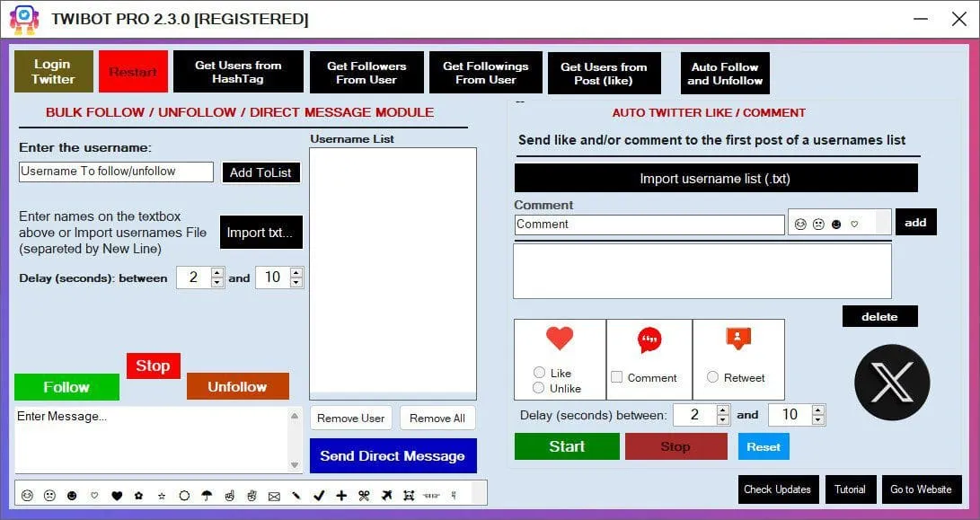The height and width of the screenshot is (520, 980).
Task: Insert the umbrella emoji into the message
Action: (207, 495)
